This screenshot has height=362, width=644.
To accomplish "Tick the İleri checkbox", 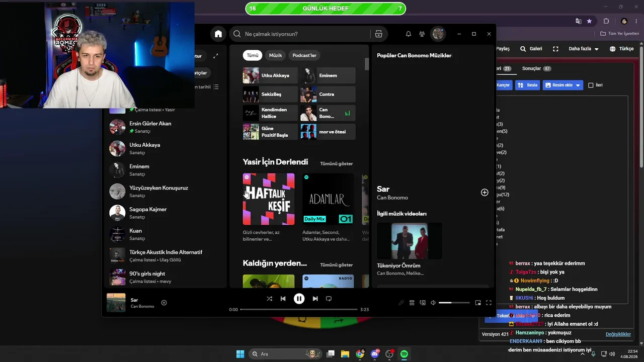I will [x=591, y=85].
